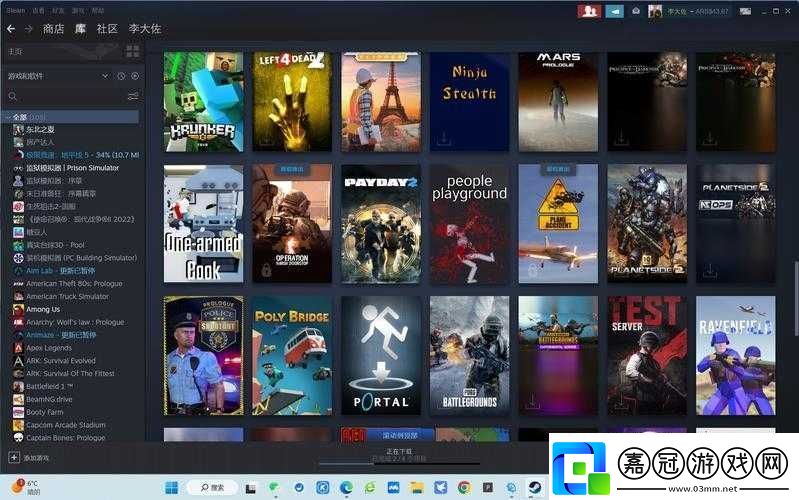Viewport: 799px width, 500px height.
Task: Open the people playground cover
Action: click(469, 223)
